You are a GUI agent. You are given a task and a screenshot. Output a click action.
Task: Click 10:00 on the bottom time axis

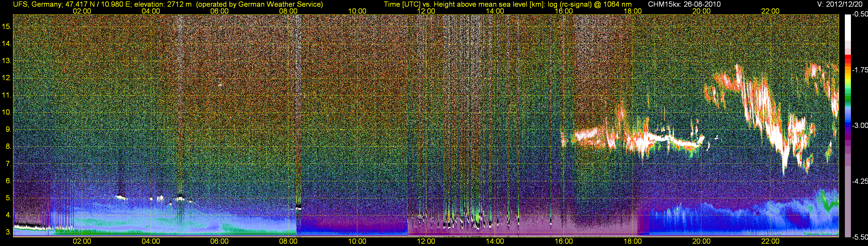pos(357,241)
